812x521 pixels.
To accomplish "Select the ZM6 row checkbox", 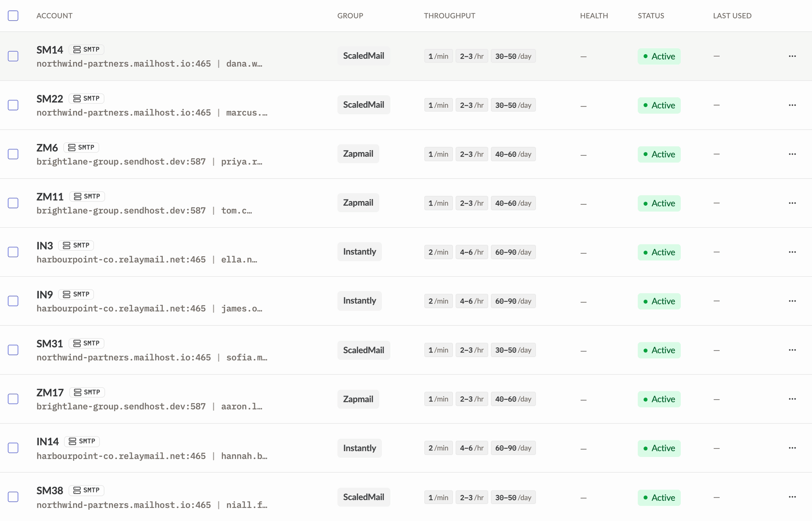I will point(13,154).
